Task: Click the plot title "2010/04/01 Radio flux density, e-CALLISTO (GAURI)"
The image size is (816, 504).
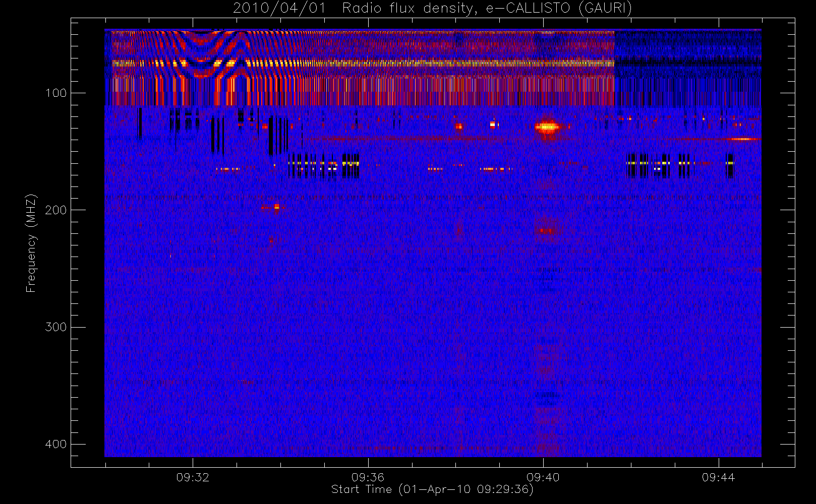Action: point(432,9)
